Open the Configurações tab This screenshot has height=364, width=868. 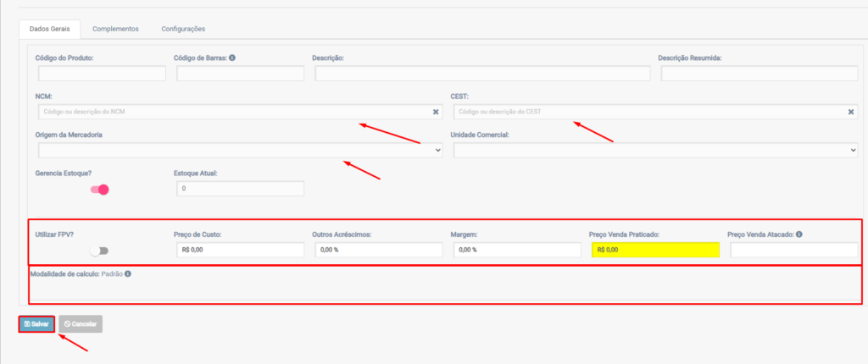click(x=183, y=29)
